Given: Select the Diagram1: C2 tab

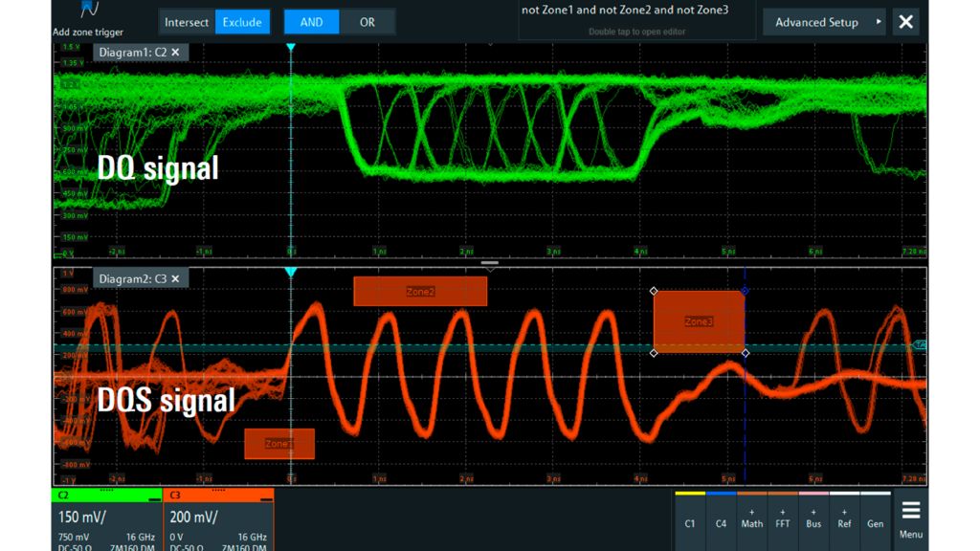Looking at the screenshot, I should [139, 54].
